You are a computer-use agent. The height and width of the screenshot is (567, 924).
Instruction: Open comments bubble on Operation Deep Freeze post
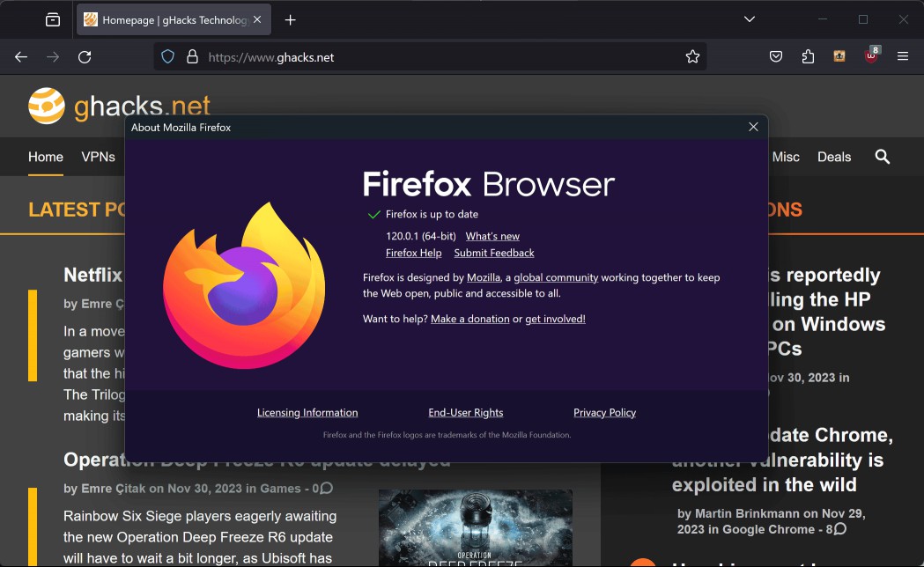click(x=326, y=488)
